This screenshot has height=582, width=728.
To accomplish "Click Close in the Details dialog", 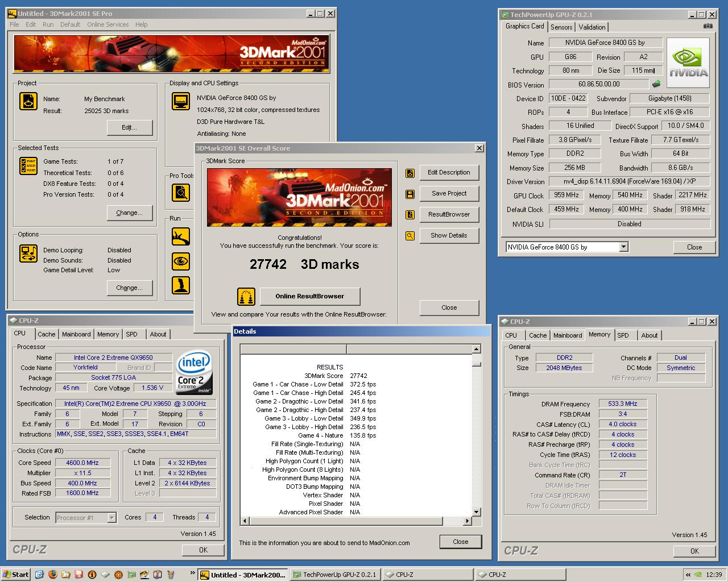I will (x=461, y=542).
